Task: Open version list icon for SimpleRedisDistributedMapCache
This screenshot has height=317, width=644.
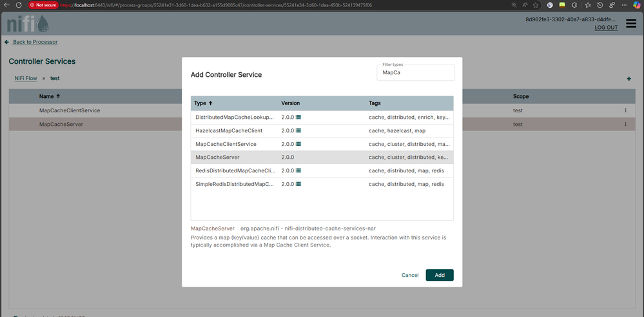Action: coord(298,184)
